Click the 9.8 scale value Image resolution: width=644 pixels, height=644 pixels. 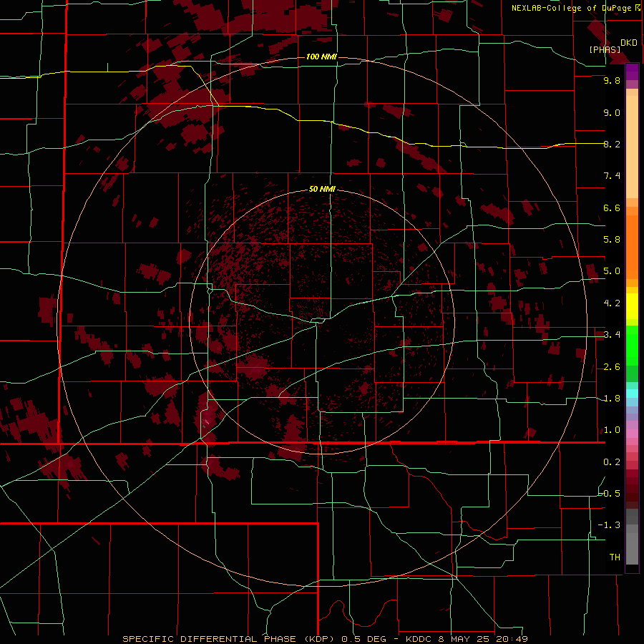click(612, 81)
